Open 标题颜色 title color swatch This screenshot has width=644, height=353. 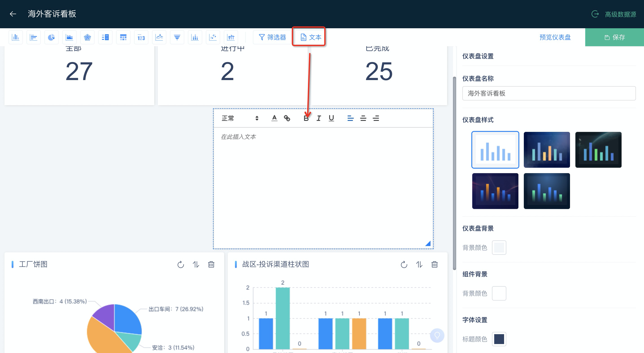499,339
